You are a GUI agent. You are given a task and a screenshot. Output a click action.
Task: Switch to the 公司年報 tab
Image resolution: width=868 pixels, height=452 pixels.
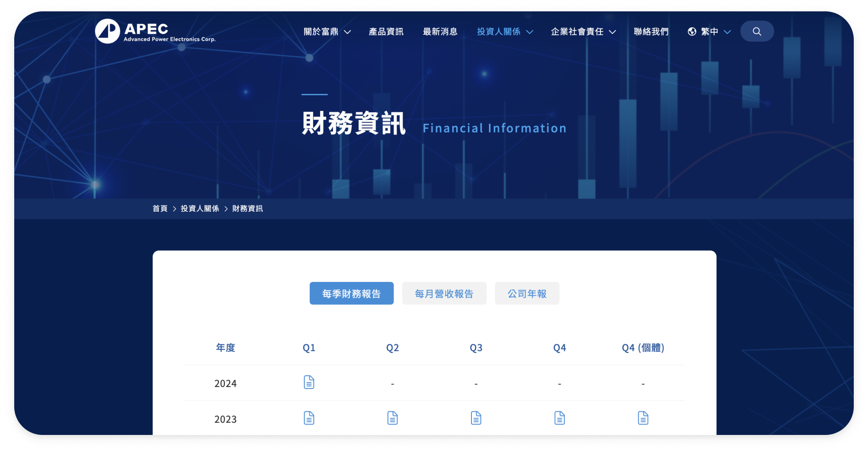point(527,294)
